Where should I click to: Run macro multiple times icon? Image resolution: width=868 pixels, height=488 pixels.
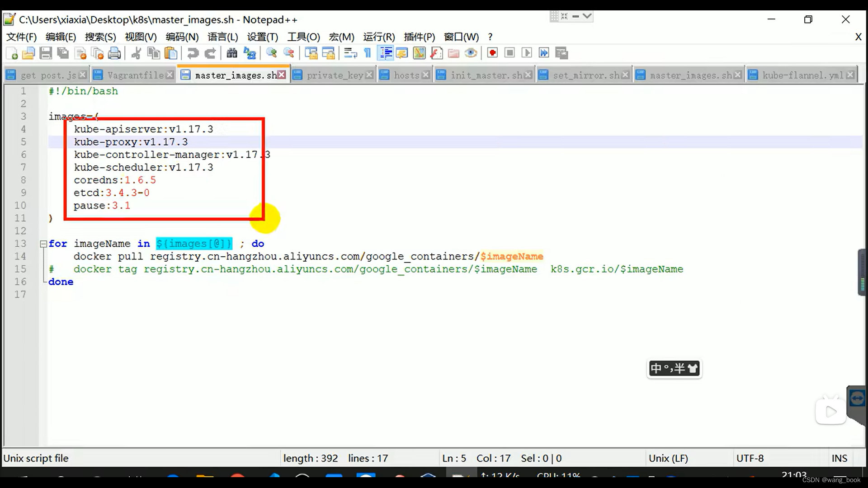point(544,53)
